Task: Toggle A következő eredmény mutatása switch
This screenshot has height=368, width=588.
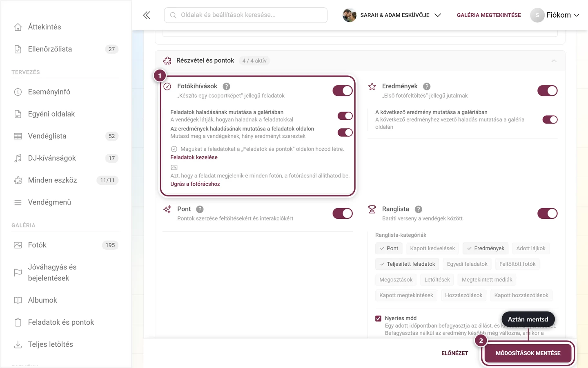Action: [550, 120]
